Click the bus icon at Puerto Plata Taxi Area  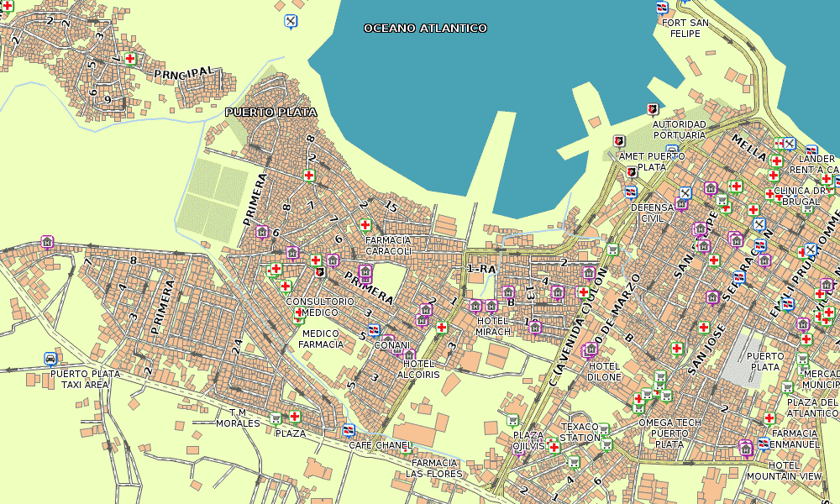click(x=50, y=358)
